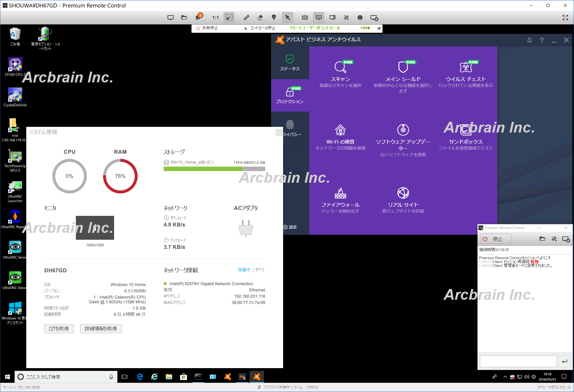The height and width of the screenshot is (392, 574).
Task: Enter full screen mode with the expand icon
Action: (x=565, y=18)
